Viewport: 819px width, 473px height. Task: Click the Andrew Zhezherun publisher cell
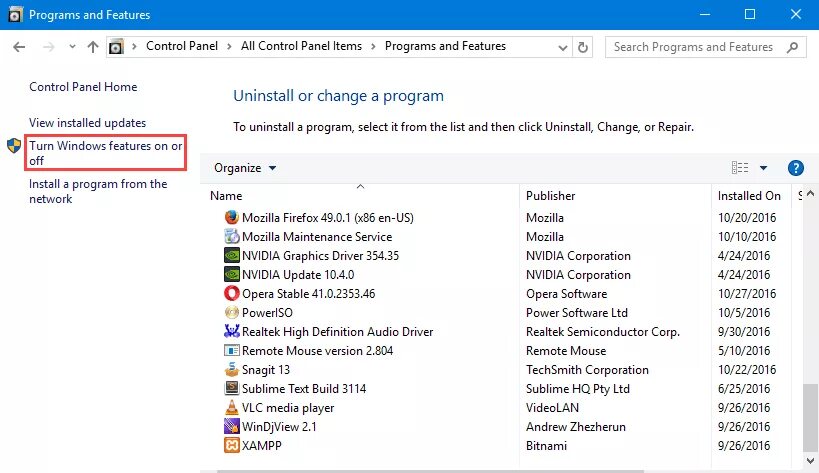[576, 427]
